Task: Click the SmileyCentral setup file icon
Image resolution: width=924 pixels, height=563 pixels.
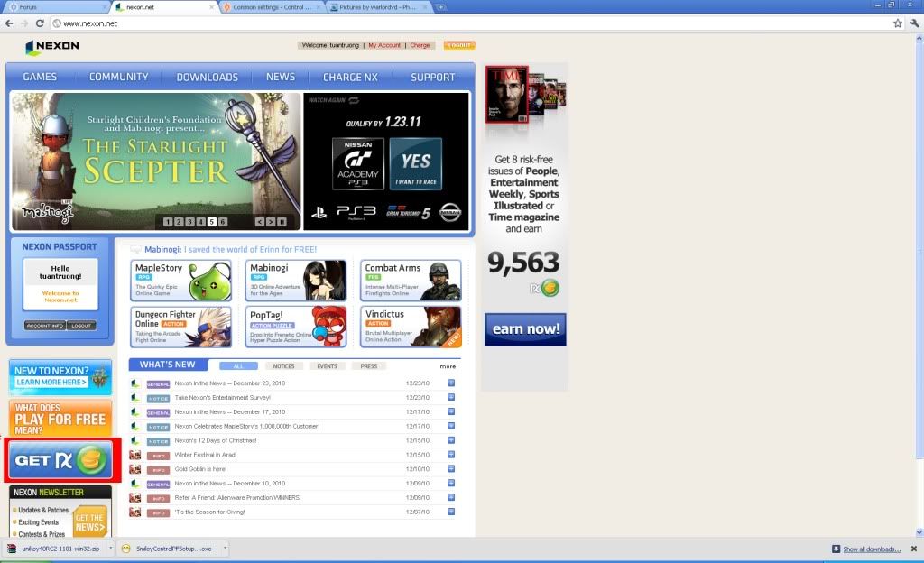Action: 125,549
